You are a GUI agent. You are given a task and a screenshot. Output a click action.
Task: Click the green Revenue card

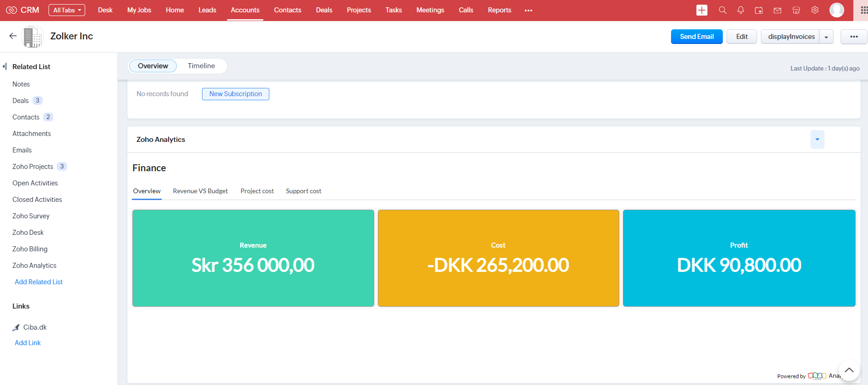click(x=253, y=258)
